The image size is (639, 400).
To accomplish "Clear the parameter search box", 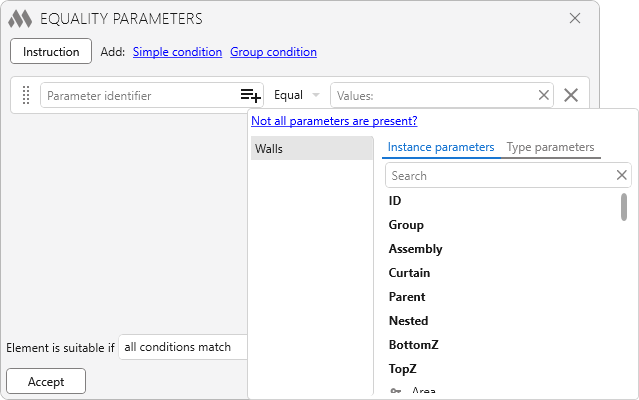I will point(622,175).
